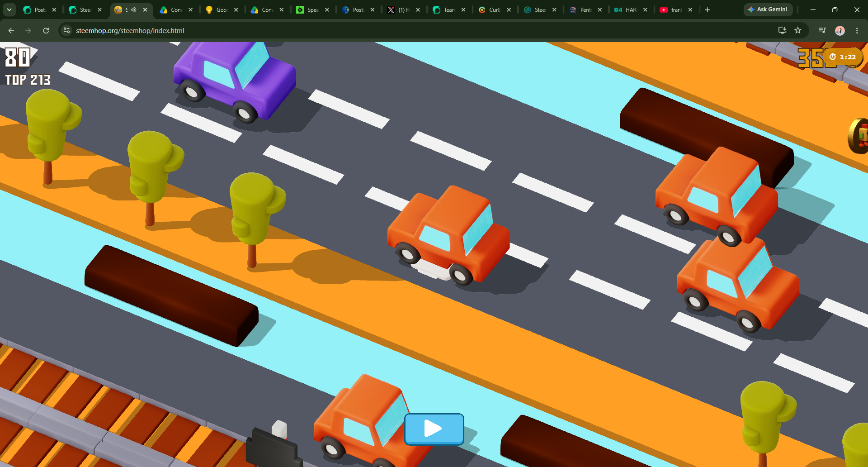The height and width of the screenshot is (467, 868).
Task: Click the Ask Gemini button
Action: (x=768, y=10)
